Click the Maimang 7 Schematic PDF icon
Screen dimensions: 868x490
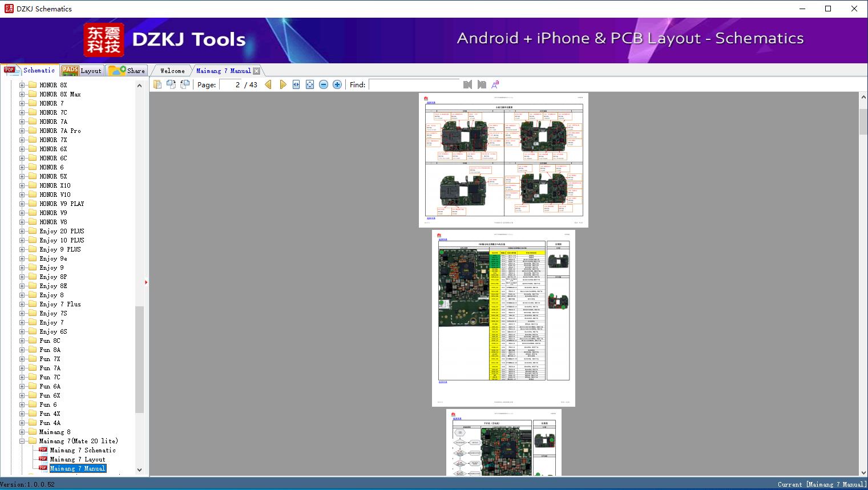coord(43,450)
